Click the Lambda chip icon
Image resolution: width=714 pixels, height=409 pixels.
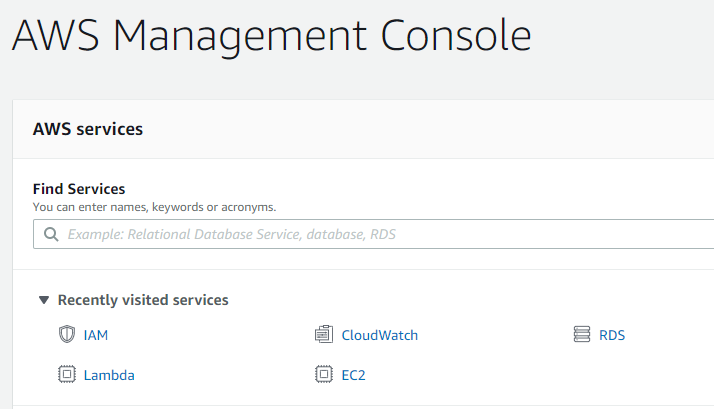[x=67, y=375]
